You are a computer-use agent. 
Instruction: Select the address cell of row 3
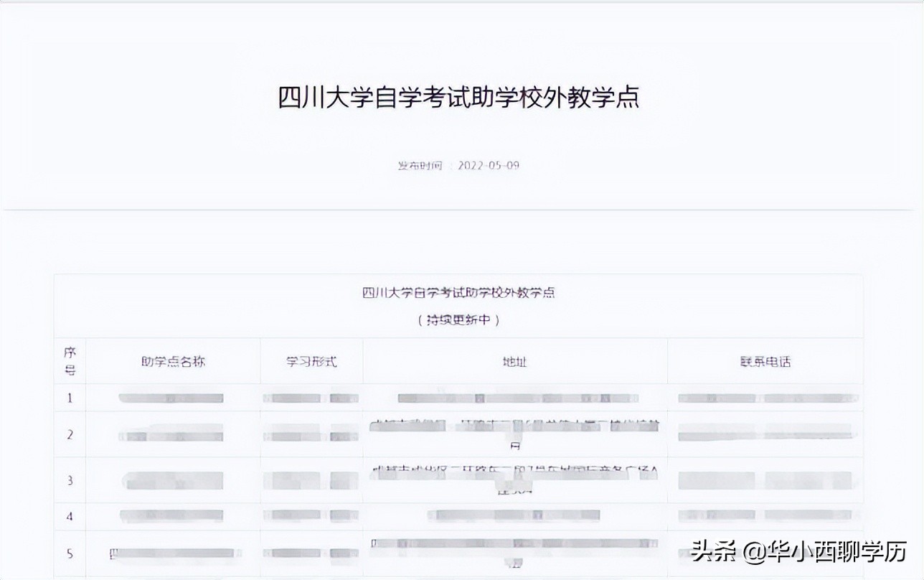click(517, 480)
